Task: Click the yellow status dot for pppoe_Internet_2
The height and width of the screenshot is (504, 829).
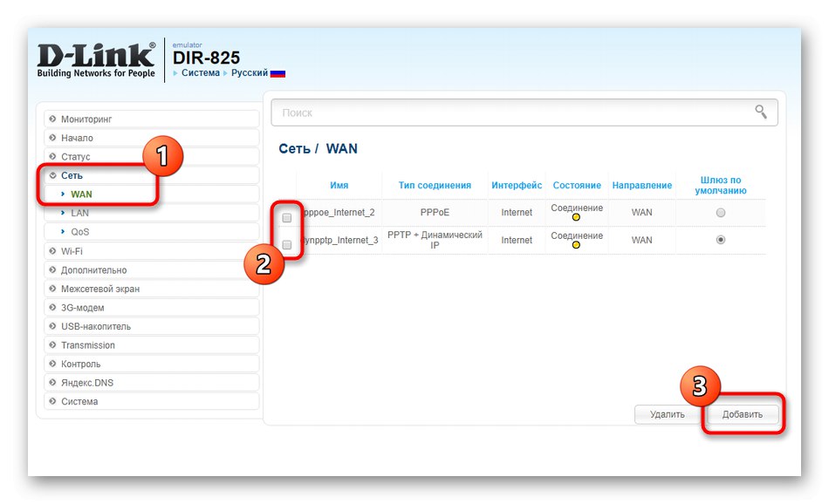Action: tap(576, 217)
